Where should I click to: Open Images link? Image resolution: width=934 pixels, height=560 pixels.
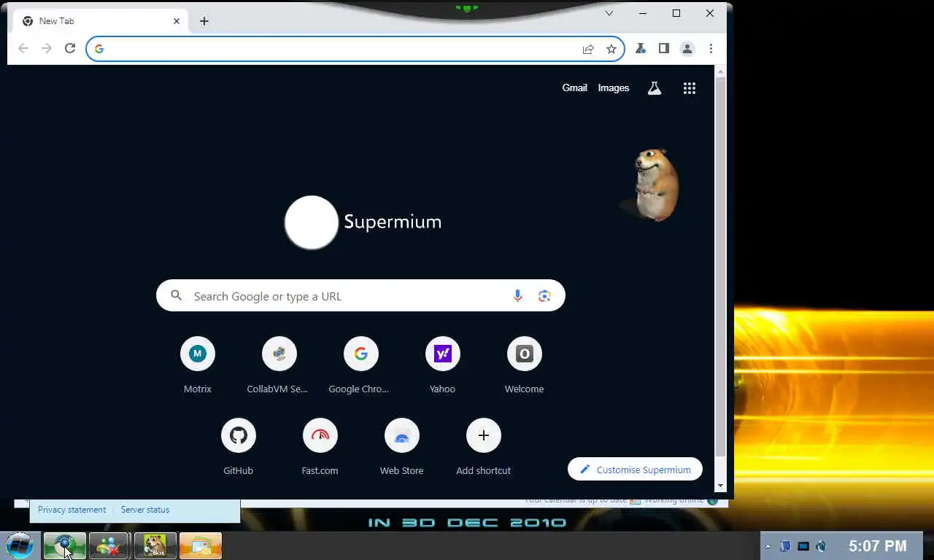pyautogui.click(x=613, y=87)
